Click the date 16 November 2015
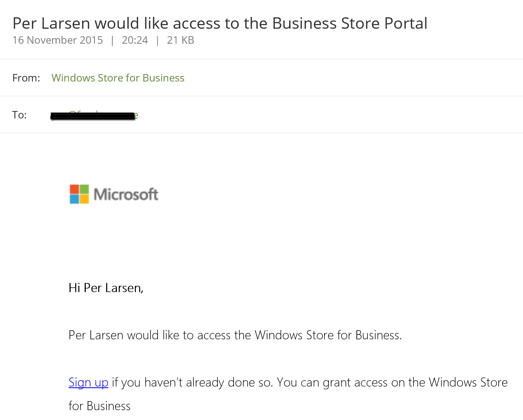 [x=57, y=40]
